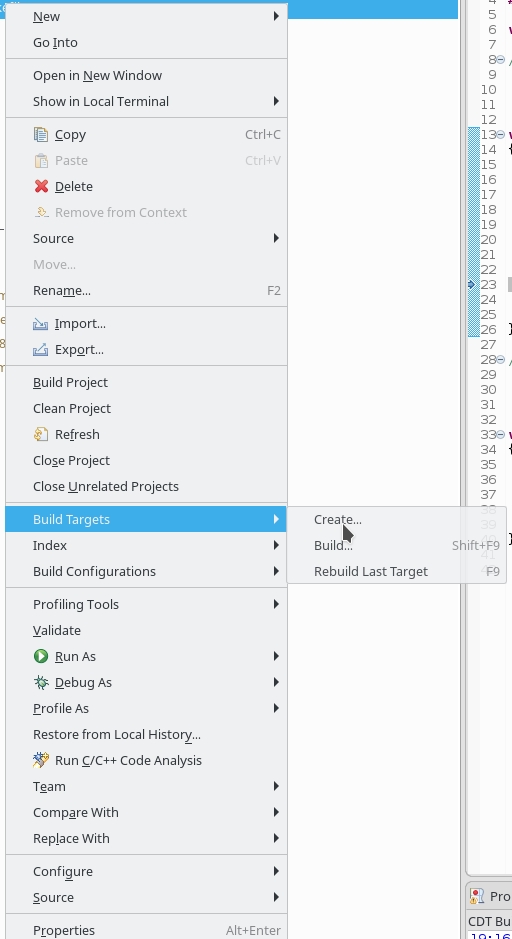Click the Export icon
The width and height of the screenshot is (512, 939).
click(x=41, y=350)
